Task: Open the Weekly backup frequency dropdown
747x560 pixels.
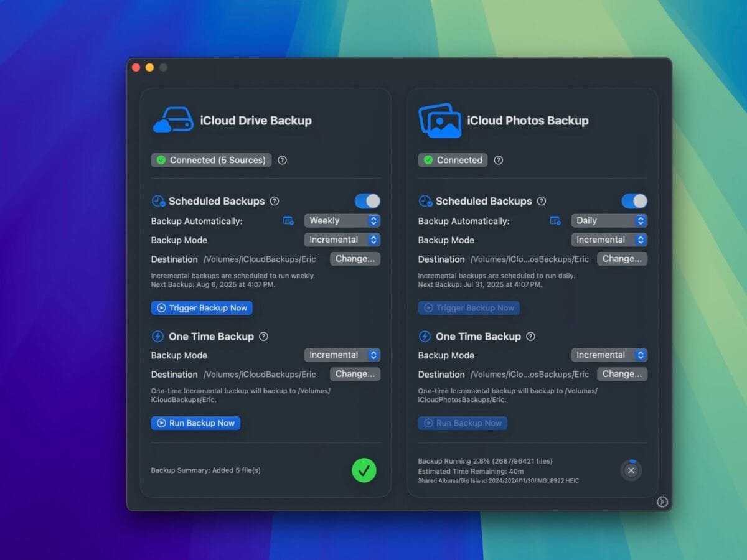Action: (342, 220)
